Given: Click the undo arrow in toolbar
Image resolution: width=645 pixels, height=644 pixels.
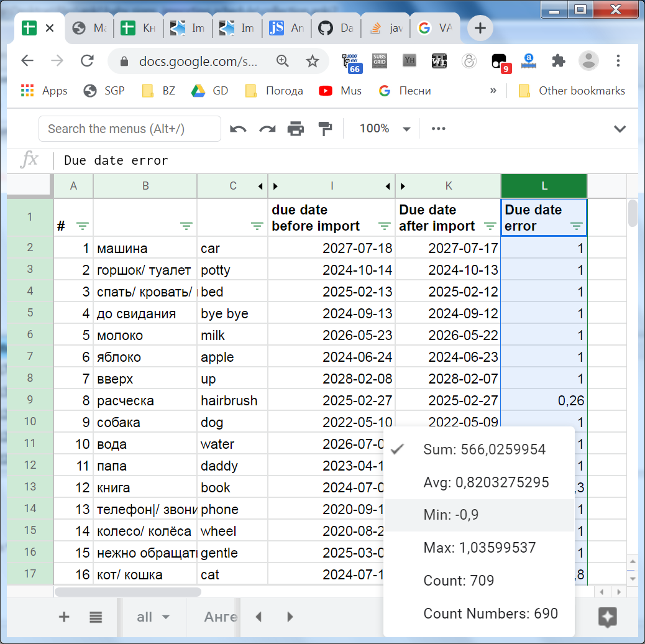Looking at the screenshot, I should pyautogui.click(x=238, y=129).
